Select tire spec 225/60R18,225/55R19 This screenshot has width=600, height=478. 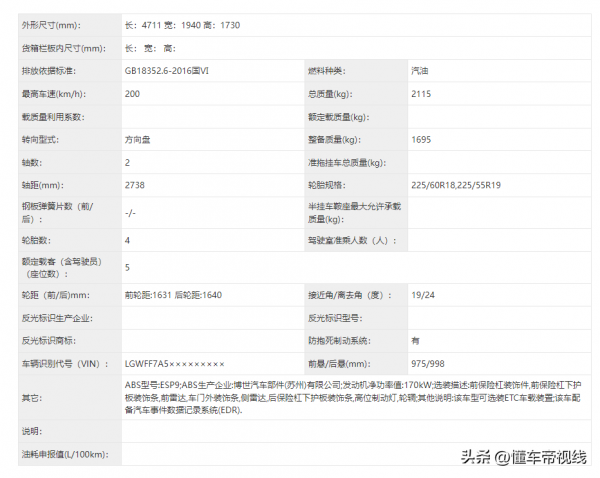coord(456,186)
